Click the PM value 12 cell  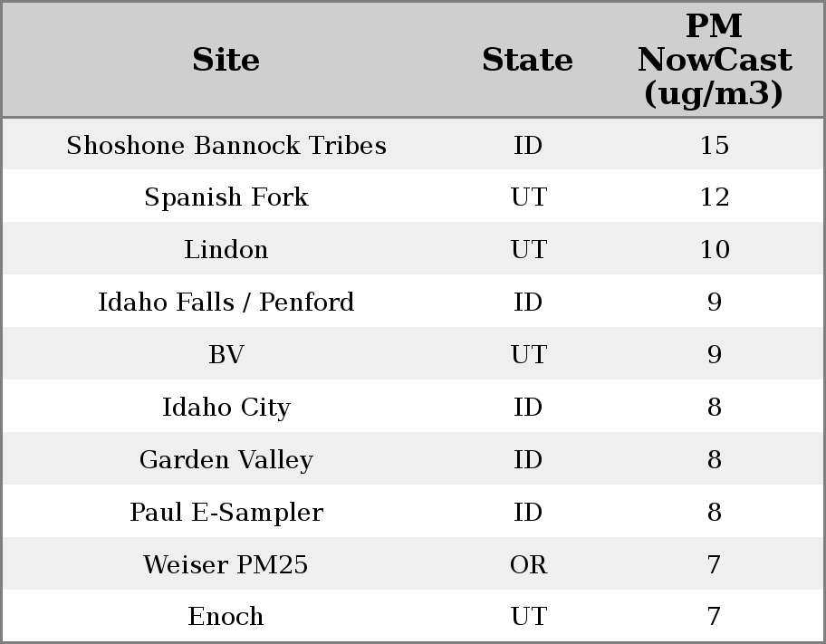[x=714, y=197]
